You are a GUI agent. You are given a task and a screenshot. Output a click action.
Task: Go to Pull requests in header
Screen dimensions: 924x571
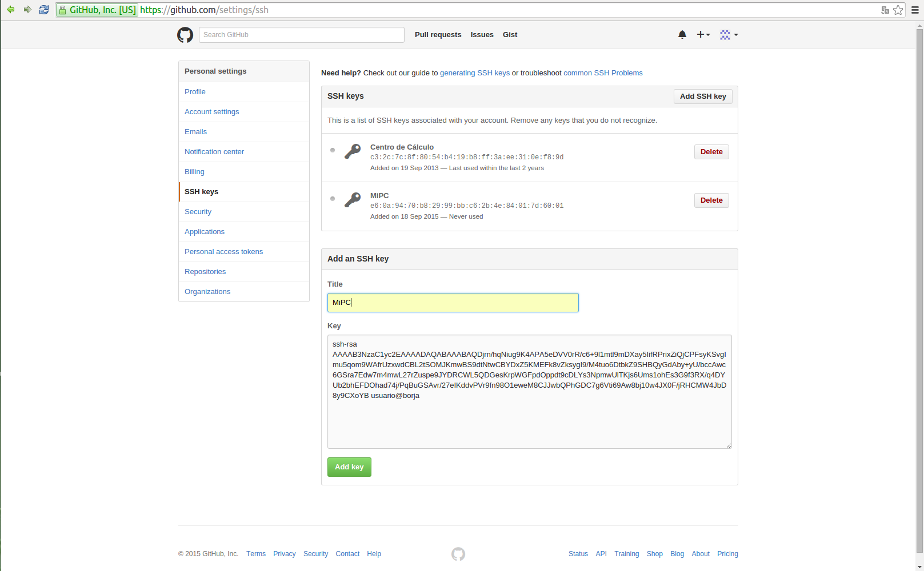(438, 35)
